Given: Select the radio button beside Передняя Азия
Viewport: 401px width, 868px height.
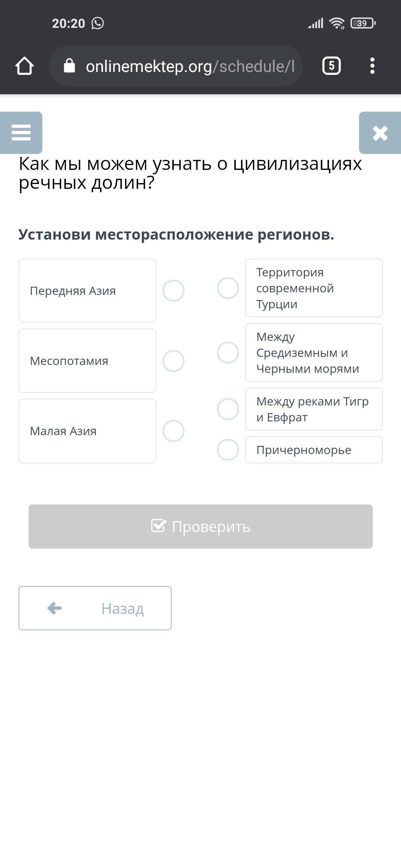Looking at the screenshot, I should [173, 291].
